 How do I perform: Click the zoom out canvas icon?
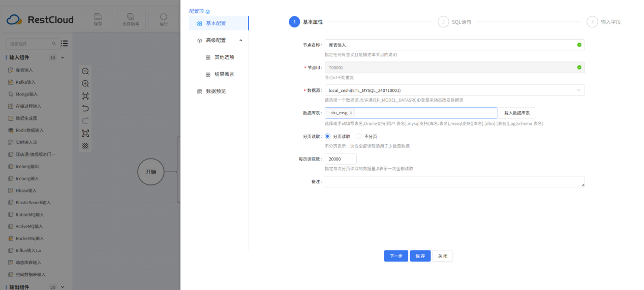pyautogui.click(x=85, y=72)
